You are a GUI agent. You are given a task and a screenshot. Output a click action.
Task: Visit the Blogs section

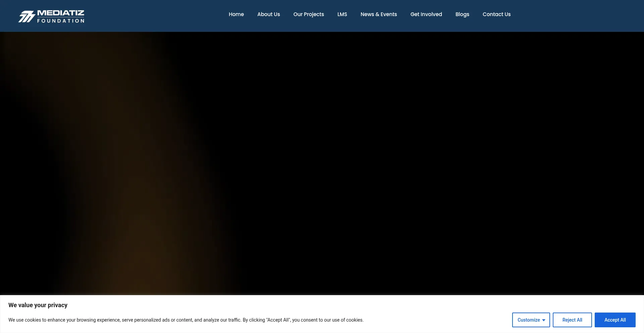(x=462, y=14)
